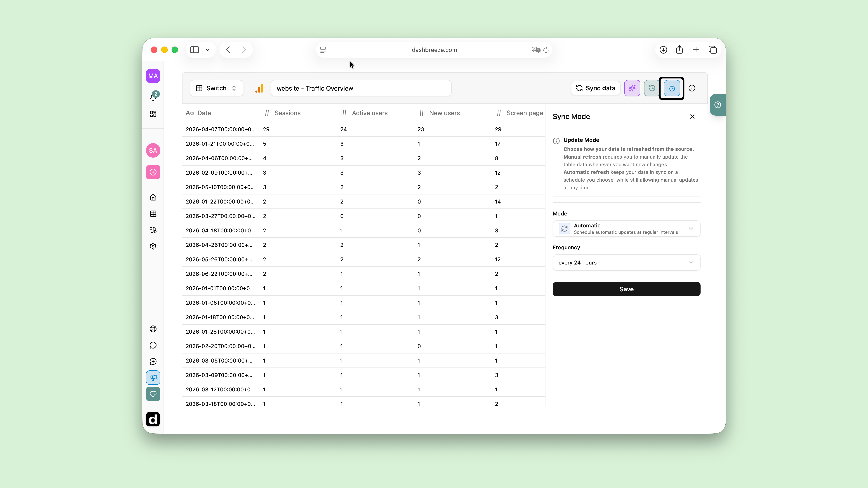Go to Home via sidebar house icon
Image resolution: width=868 pixels, height=488 pixels.
pos(153,197)
